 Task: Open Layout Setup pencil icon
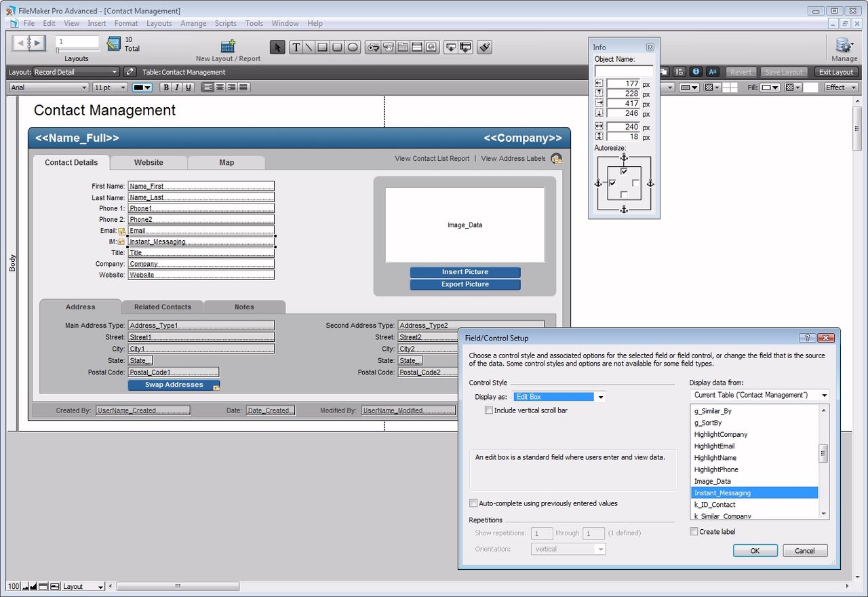[130, 72]
